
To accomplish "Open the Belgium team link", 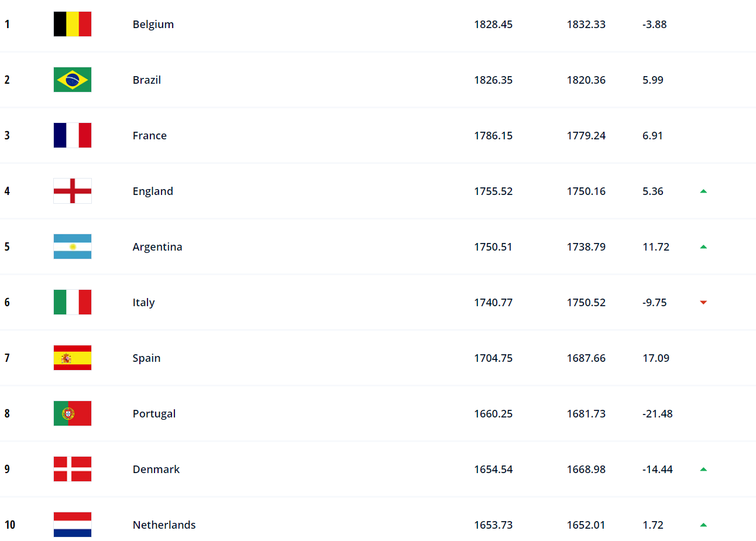I will (x=153, y=24).
